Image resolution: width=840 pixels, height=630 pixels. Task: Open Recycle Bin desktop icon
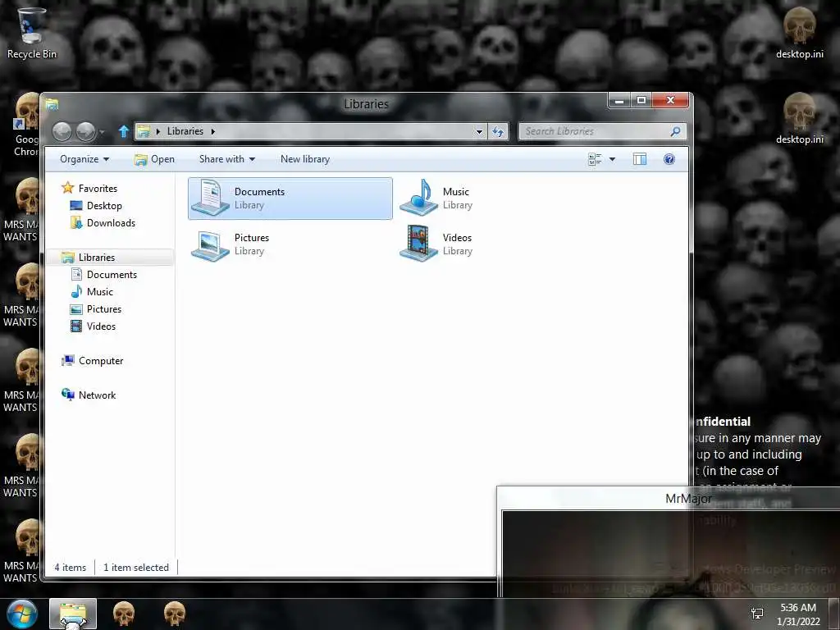(x=32, y=33)
